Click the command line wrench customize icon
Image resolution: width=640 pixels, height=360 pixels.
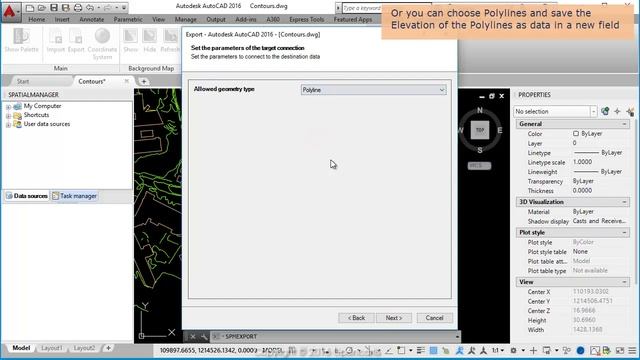(x=204, y=336)
